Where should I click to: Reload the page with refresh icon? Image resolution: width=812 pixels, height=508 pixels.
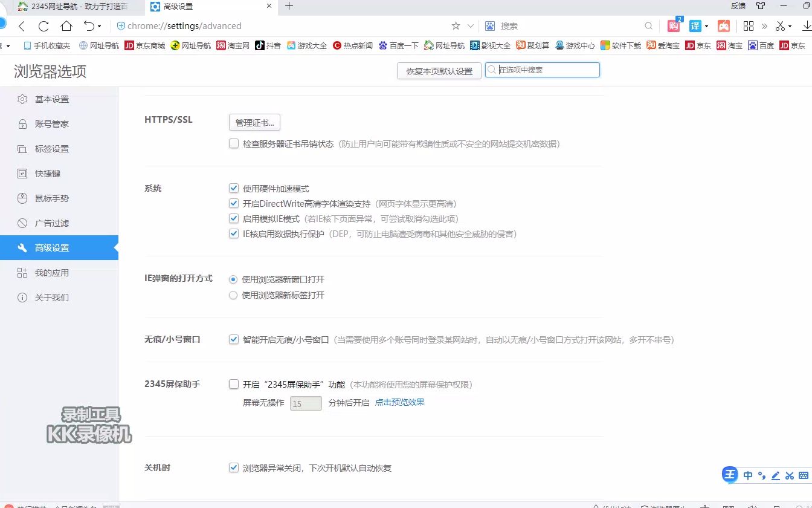43,26
